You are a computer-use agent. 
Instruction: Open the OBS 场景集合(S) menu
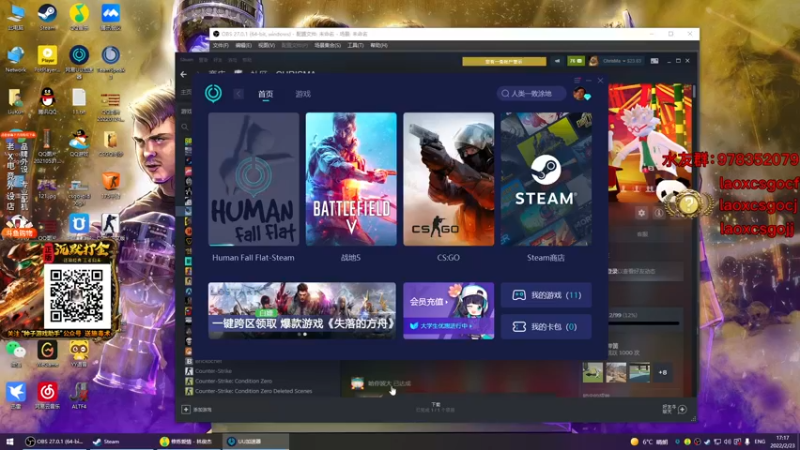pos(328,45)
